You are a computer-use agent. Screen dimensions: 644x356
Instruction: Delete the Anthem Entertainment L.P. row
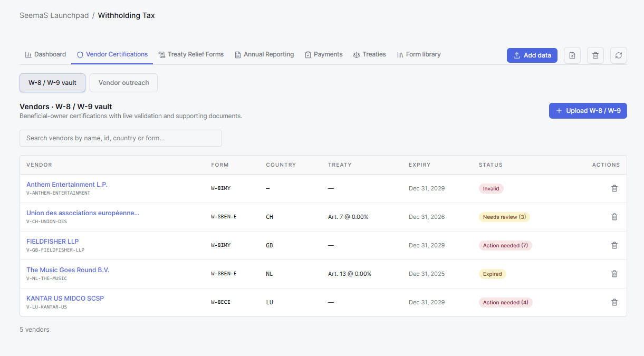coord(614,188)
